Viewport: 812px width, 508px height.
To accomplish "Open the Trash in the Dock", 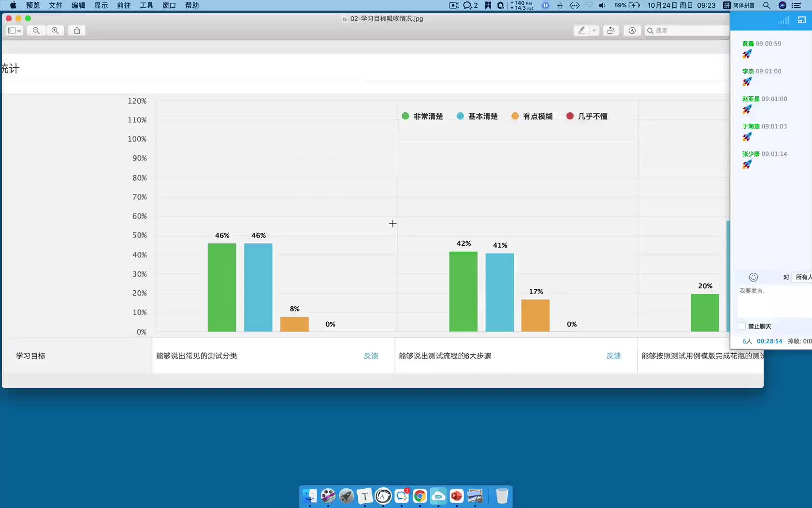I will (x=502, y=496).
